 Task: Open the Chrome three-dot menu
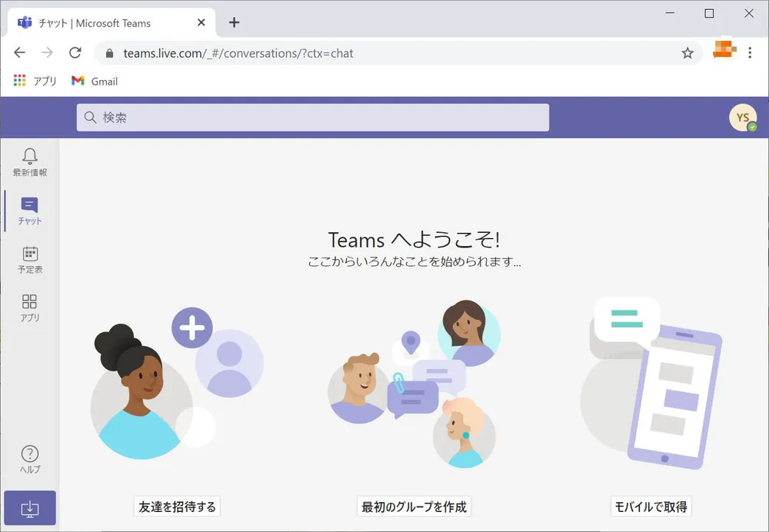point(750,52)
